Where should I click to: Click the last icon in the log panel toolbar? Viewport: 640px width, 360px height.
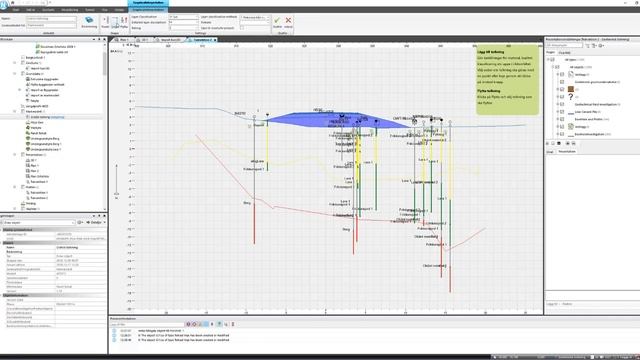(233, 324)
